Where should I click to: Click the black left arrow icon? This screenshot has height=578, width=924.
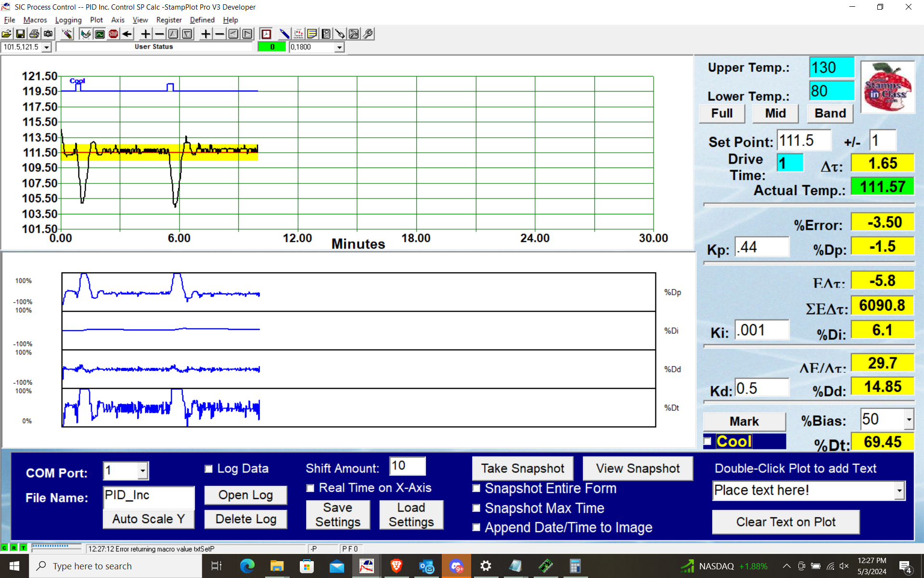pyautogui.click(x=127, y=34)
